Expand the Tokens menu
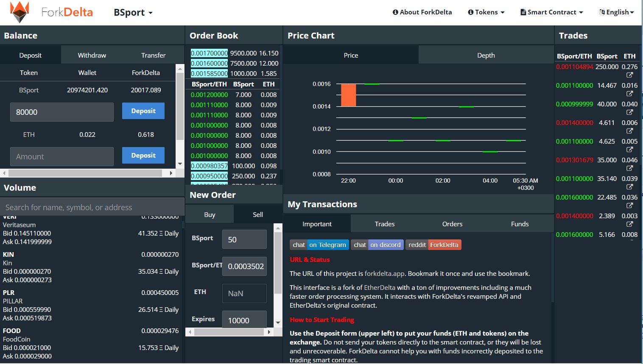 coord(486,12)
